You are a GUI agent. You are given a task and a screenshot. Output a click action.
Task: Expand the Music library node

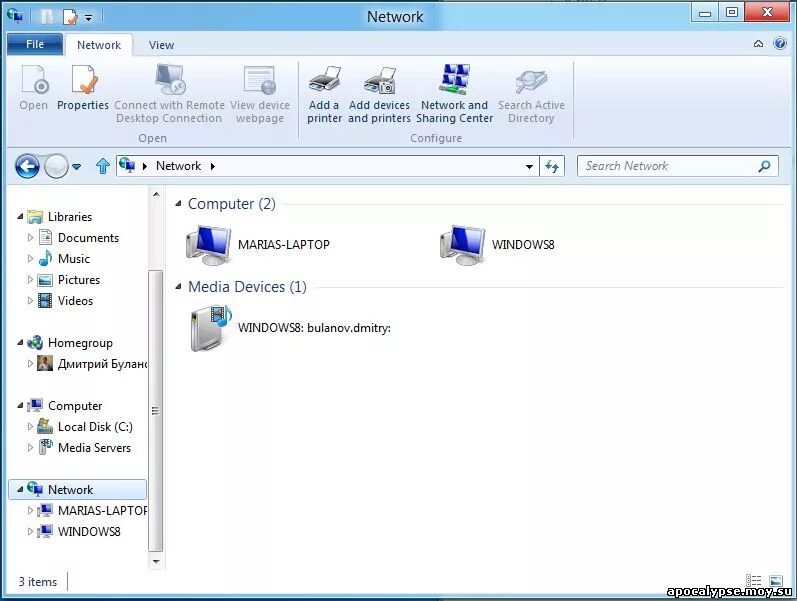(x=30, y=259)
